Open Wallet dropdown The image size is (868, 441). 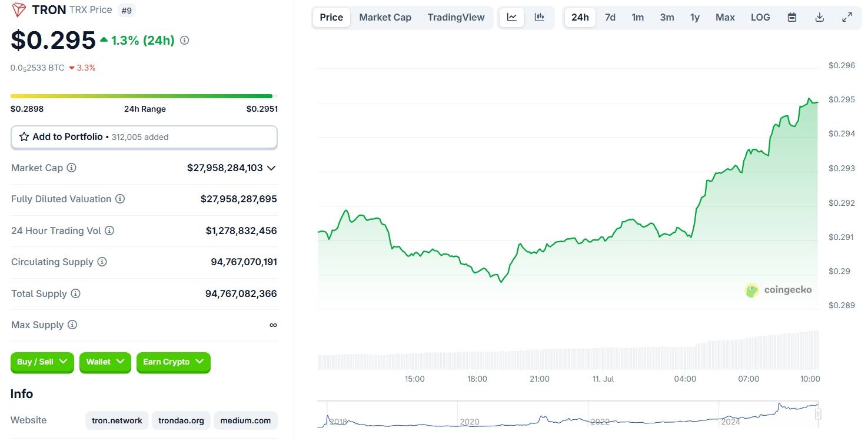[105, 362]
